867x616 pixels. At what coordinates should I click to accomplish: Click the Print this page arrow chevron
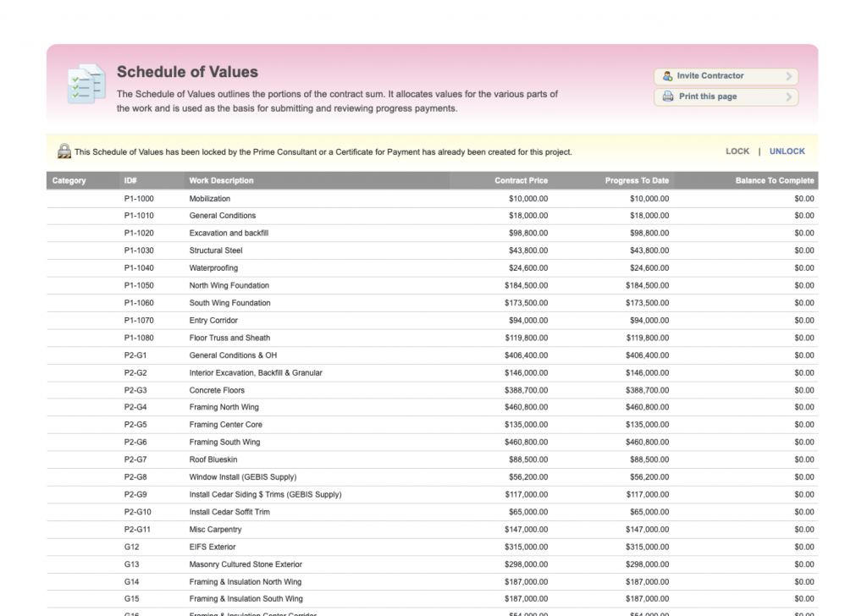(789, 96)
